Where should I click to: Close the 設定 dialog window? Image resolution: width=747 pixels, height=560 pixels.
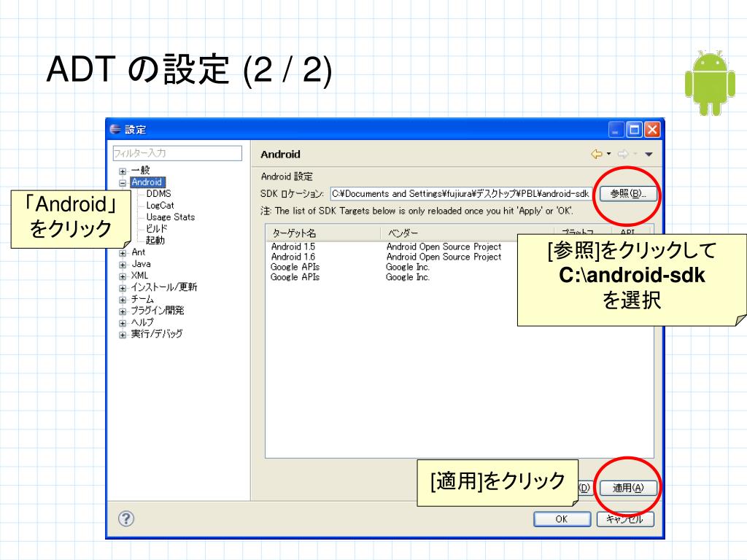coord(653,130)
